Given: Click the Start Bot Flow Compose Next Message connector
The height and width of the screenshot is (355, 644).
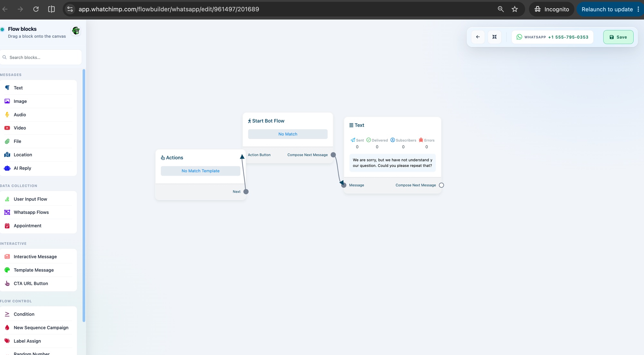Looking at the screenshot, I should 333,155.
